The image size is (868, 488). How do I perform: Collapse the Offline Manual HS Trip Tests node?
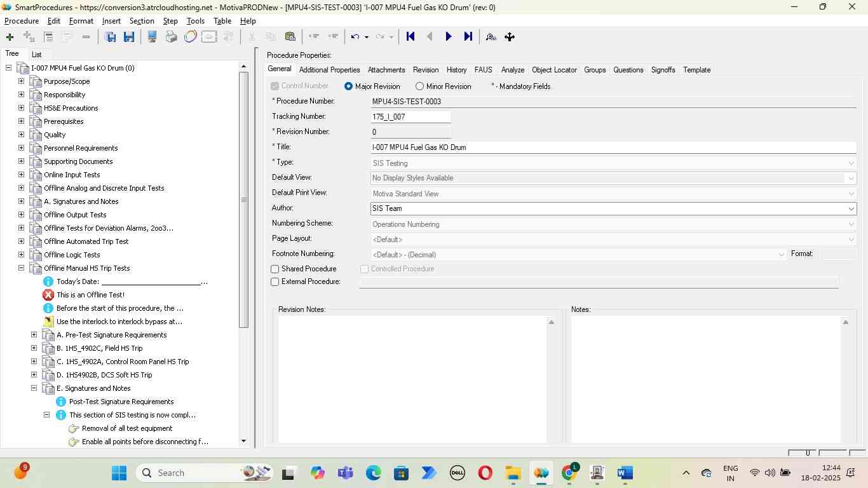21,268
